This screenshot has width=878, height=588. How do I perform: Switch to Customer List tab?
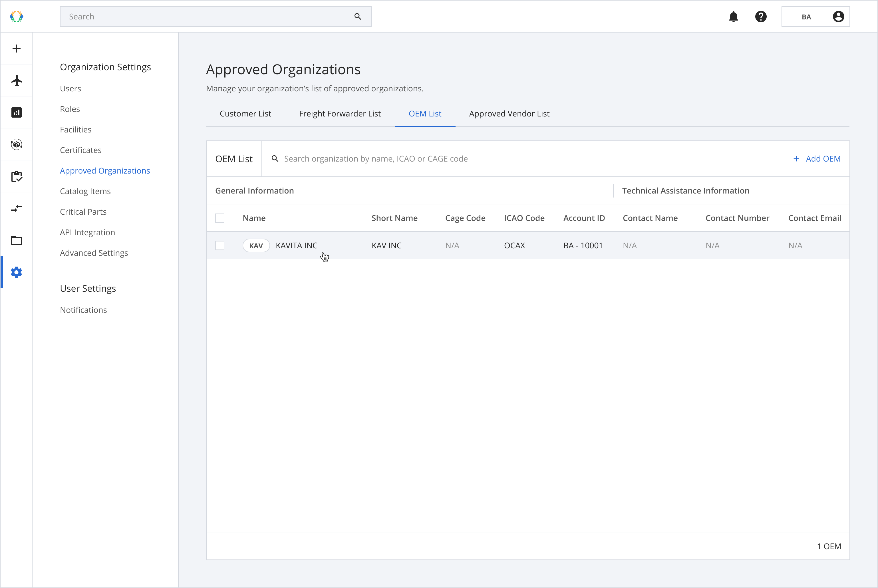click(x=245, y=114)
